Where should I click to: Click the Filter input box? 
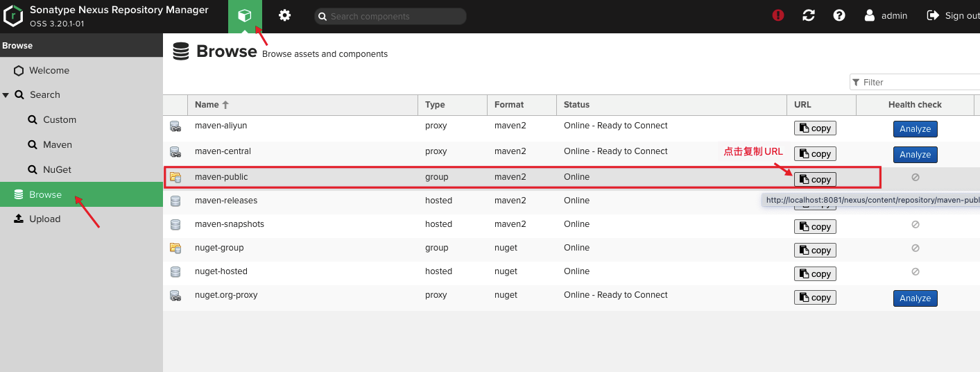click(915, 82)
